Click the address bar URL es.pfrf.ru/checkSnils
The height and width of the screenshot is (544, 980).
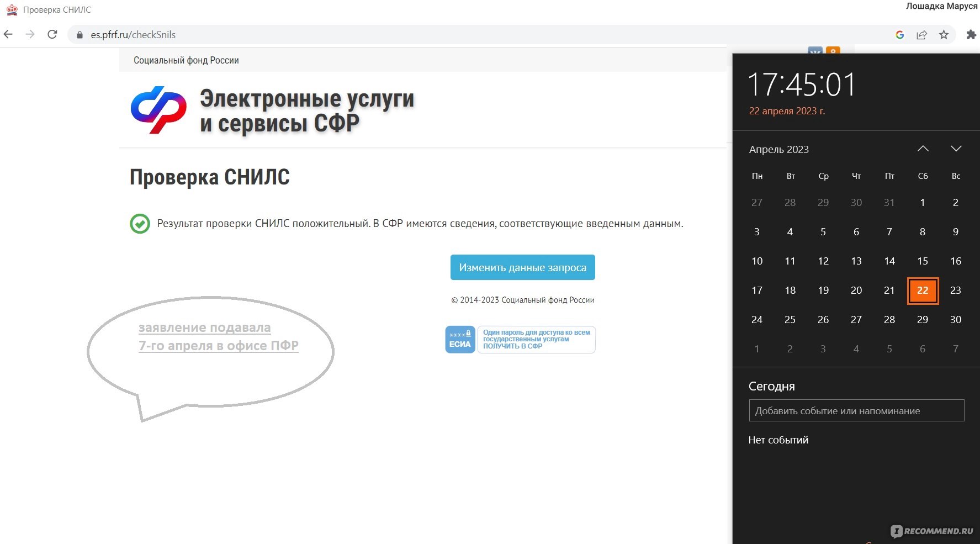pyautogui.click(x=133, y=35)
